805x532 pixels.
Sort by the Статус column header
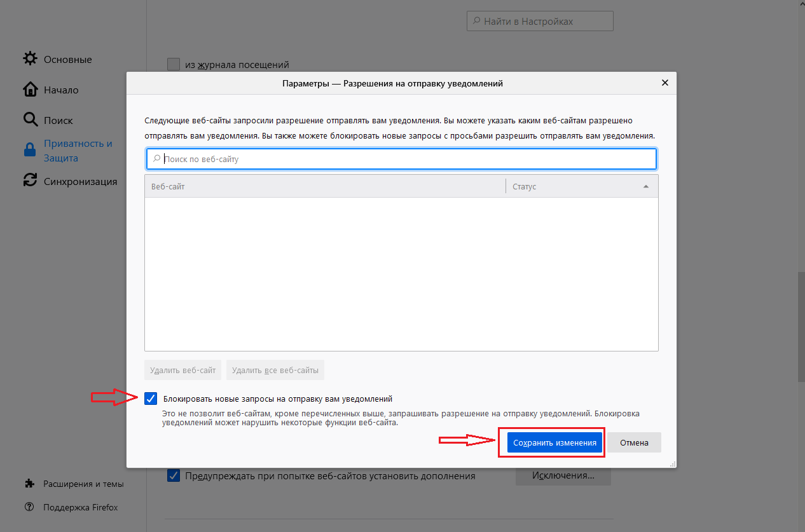tap(582, 187)
